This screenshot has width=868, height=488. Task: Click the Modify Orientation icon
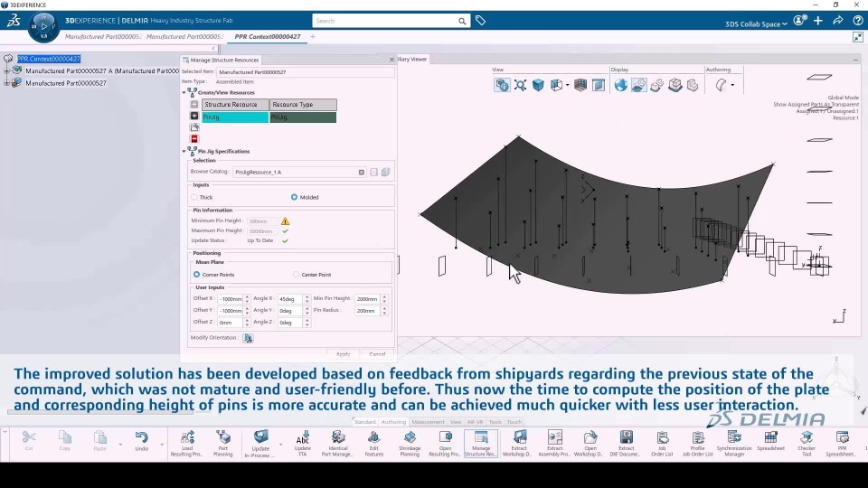point(248,338)
